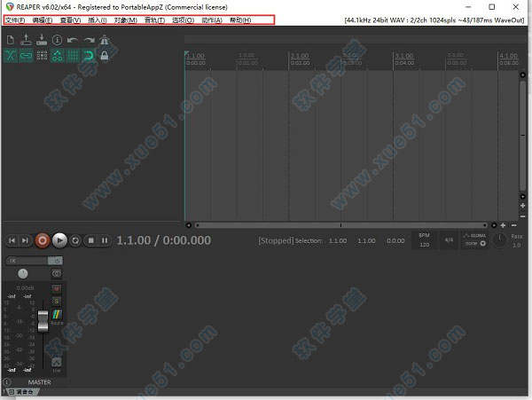The width and height of the screenshot is (532, 400).
Task: Toggle master FX bypass power button
Action: click(56, 261)
